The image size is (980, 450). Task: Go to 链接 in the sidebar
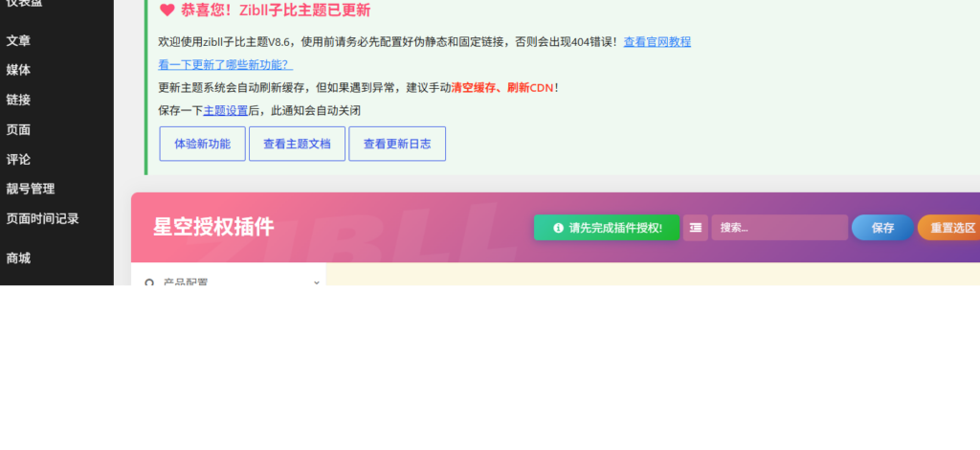[19, 100]
